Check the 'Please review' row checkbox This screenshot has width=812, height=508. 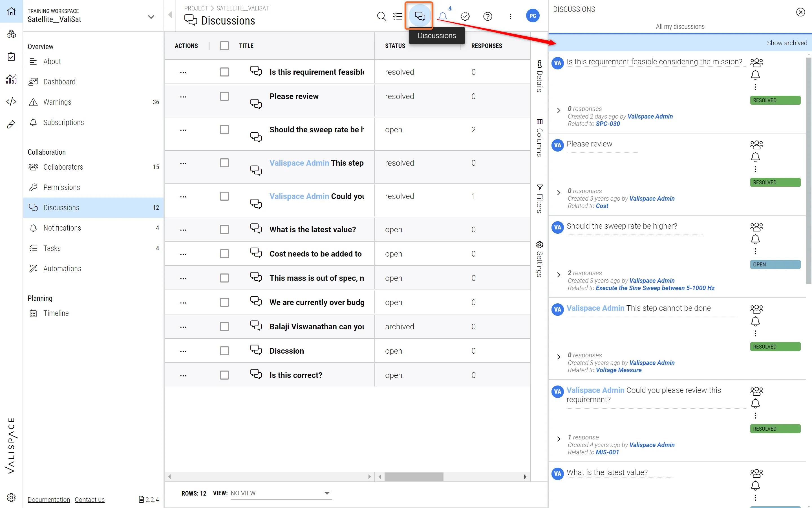[224, 97]
